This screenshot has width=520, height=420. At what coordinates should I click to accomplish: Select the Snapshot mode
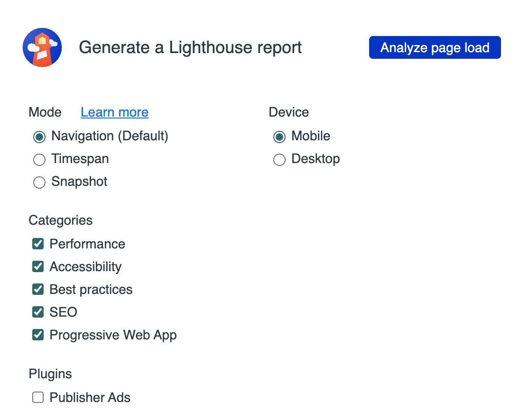pos(39,183)
